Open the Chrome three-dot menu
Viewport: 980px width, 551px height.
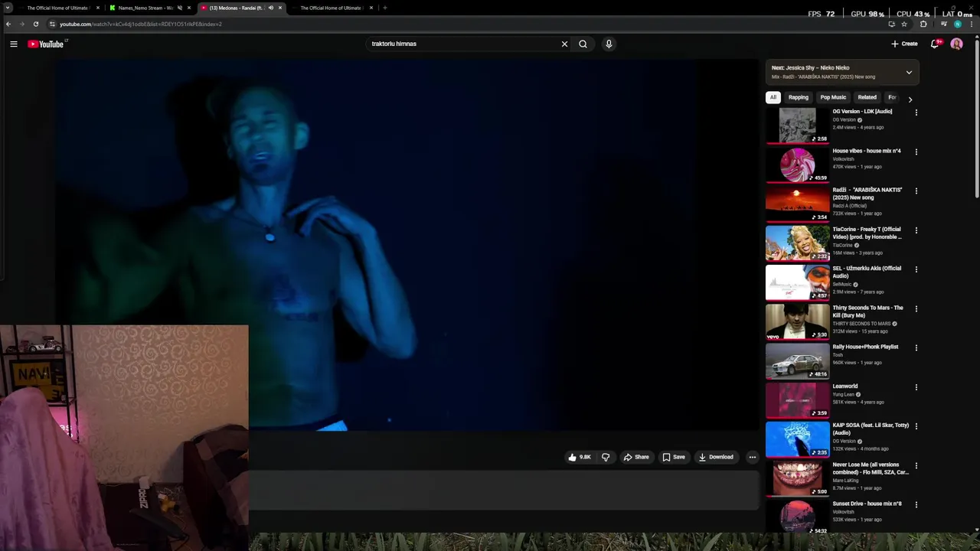click(x=971, y=24)
